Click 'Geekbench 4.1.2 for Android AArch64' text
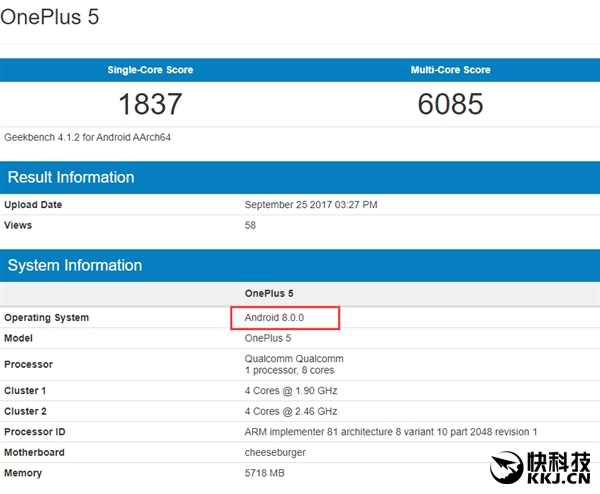 click(87, 137)
